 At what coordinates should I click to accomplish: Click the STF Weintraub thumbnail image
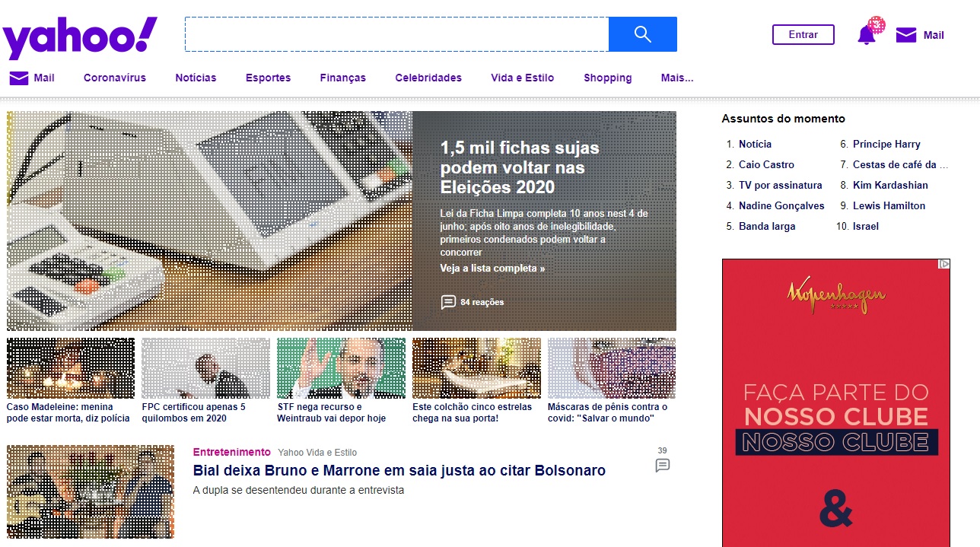point(341,368)
